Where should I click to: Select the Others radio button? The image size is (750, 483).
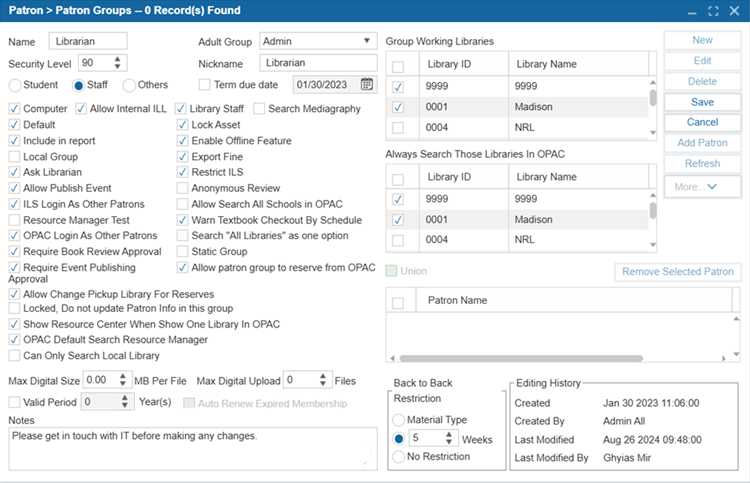point(129,85)
